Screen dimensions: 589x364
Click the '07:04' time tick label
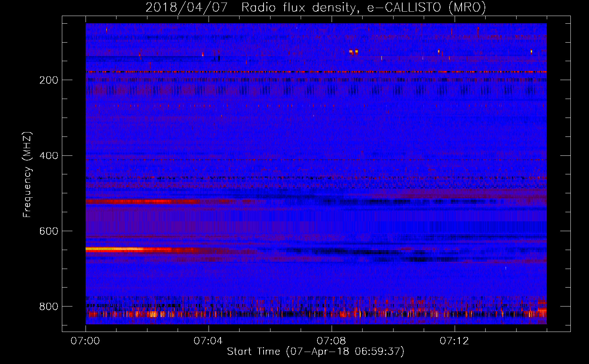click(208, 341)
